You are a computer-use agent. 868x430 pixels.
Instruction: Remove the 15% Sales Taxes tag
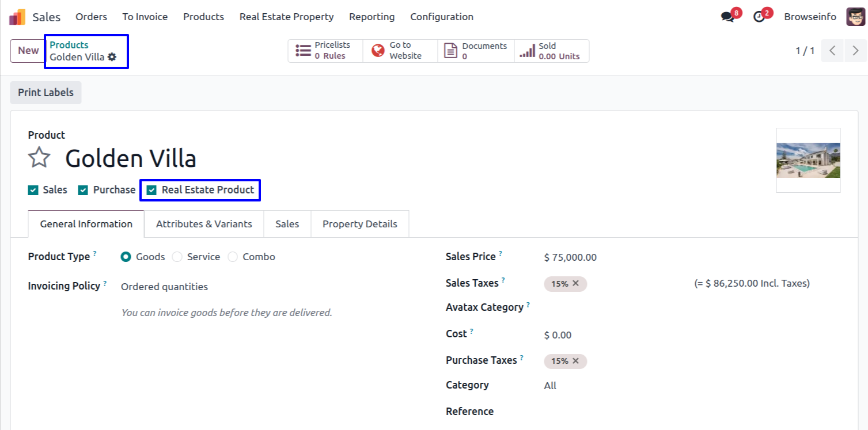coord(575,283)
